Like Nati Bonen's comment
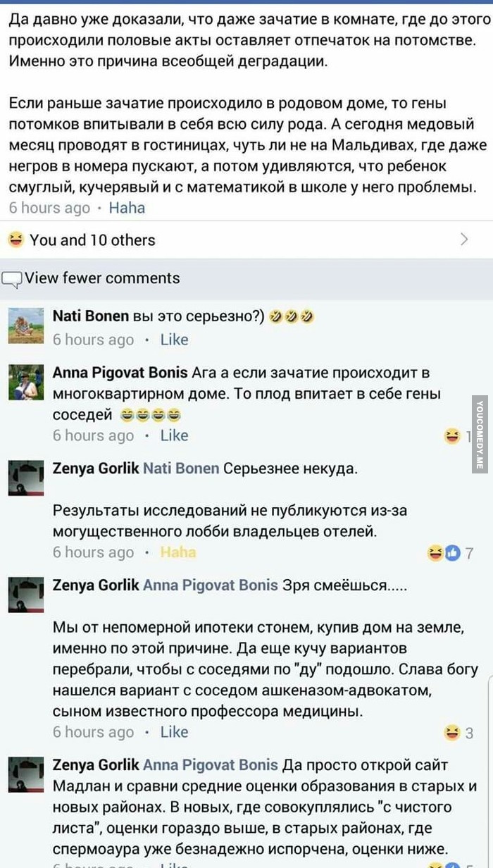Viewport: 493px width, 868px height. point(174,340)
